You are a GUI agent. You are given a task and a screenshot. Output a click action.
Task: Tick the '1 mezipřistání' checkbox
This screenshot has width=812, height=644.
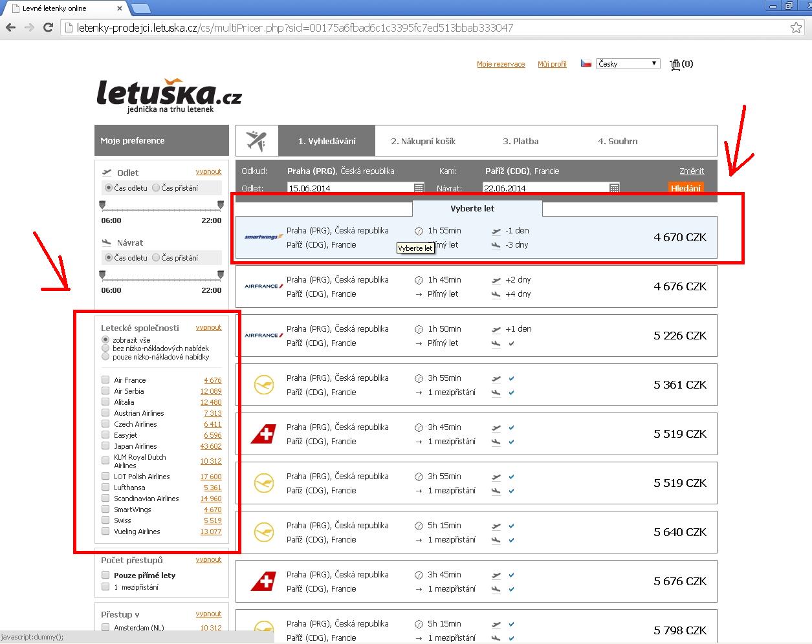(105, 587)
